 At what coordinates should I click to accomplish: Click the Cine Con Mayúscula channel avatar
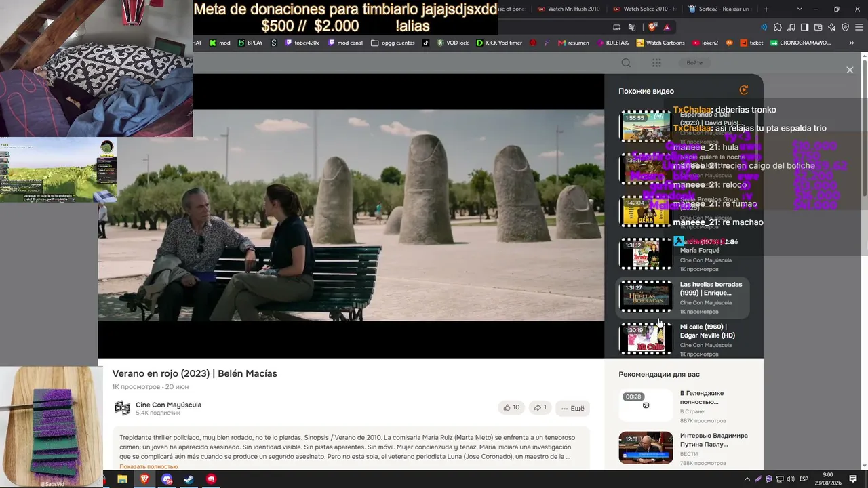click(x=122, y=408)
